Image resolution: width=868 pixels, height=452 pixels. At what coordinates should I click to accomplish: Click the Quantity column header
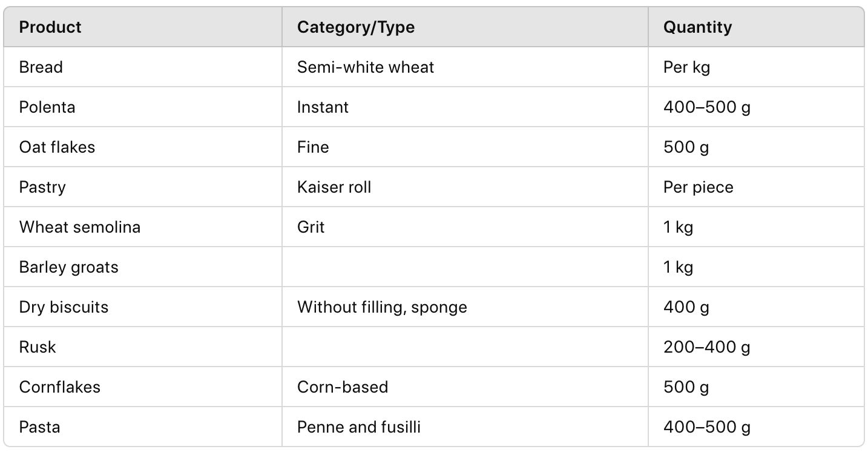pos(697,27)
